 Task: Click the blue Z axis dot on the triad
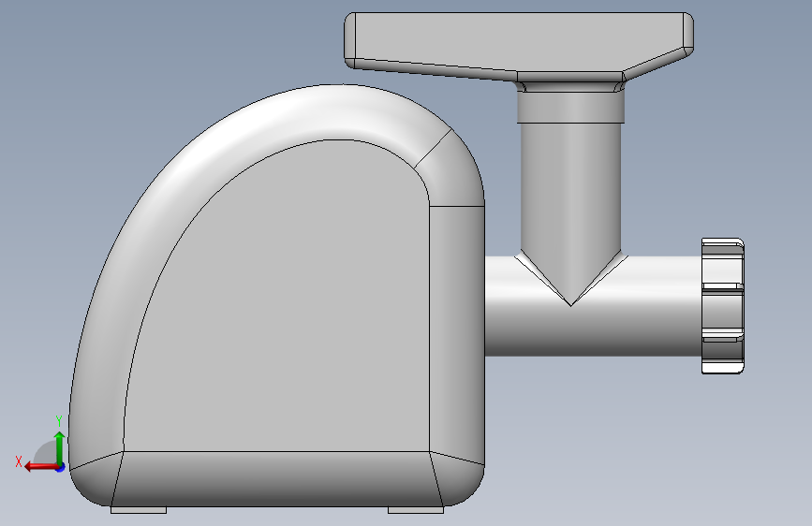pyautogui.click(x=61, y=467)
